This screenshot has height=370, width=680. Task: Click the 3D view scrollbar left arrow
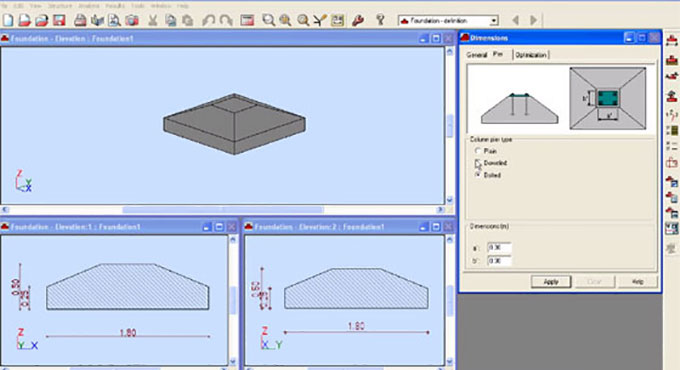[x=5, y=210]
